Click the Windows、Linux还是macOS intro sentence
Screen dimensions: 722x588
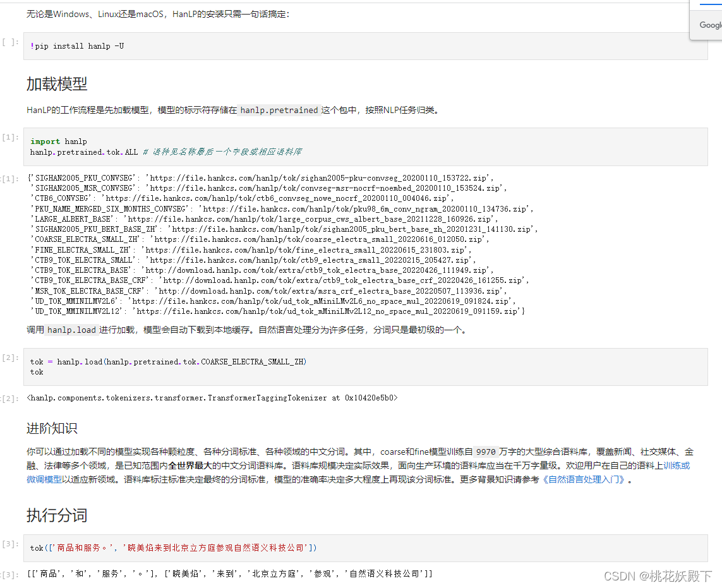(158, 15)
